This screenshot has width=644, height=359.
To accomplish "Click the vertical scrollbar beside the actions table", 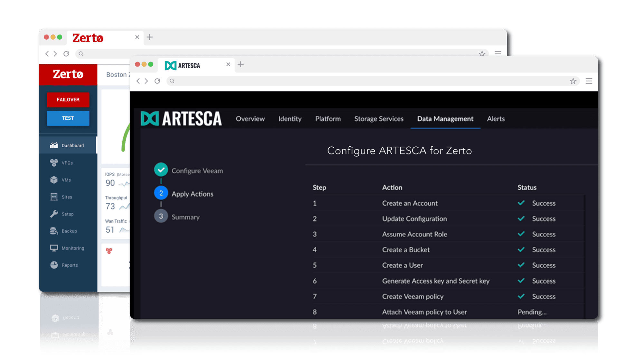I will pyautogui.click(x=585, y=256).
